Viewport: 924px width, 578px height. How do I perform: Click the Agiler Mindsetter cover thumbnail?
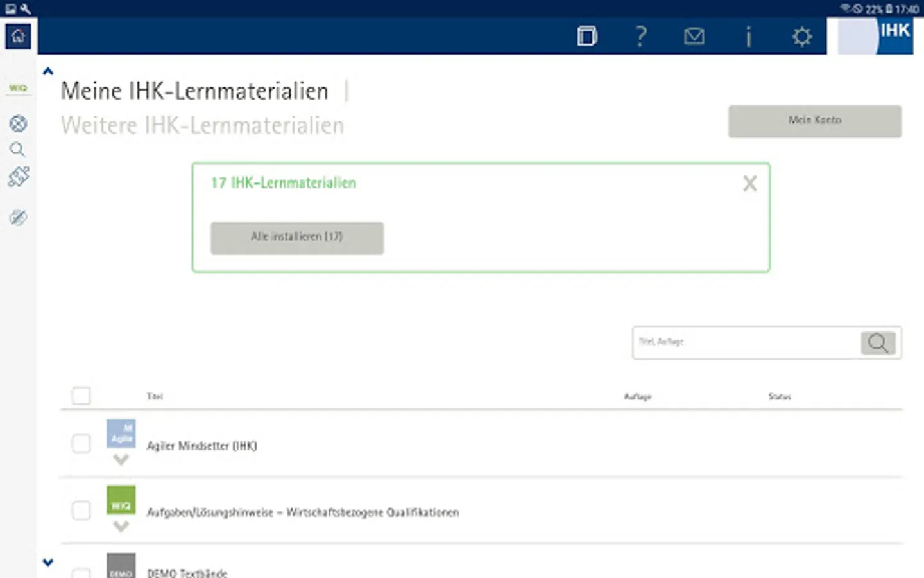[121, 433]
